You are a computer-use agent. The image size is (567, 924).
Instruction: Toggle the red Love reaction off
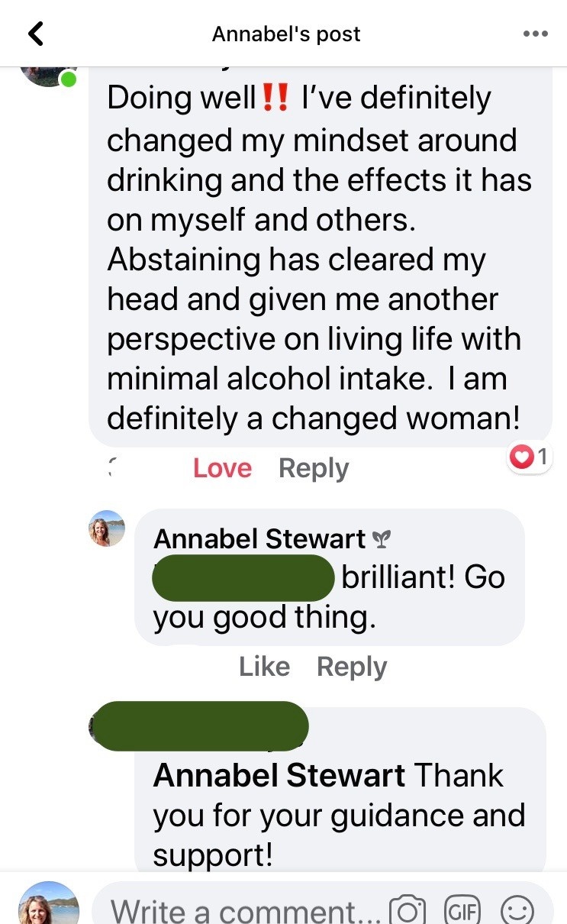click(x=222, y=468)
